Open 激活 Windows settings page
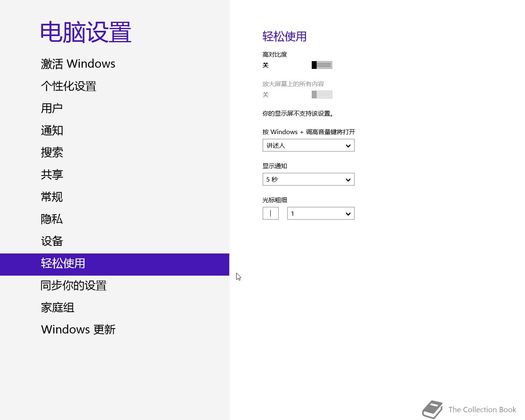 (114, 64)
